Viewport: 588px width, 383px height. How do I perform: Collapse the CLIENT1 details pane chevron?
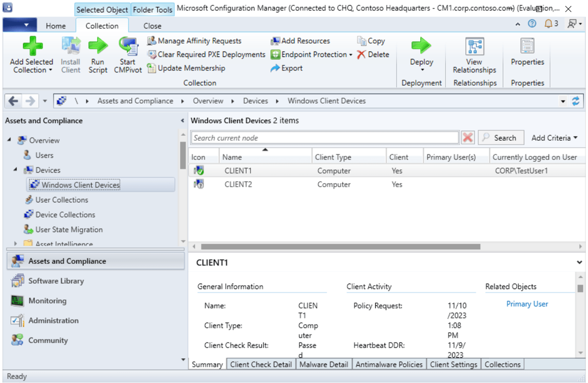pos(579,262)
